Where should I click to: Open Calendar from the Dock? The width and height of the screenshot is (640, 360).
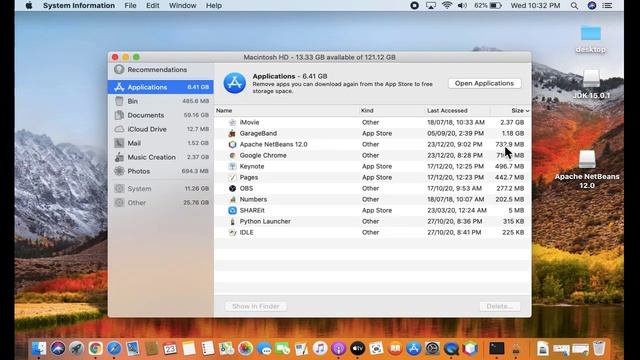tap(170, 349)
